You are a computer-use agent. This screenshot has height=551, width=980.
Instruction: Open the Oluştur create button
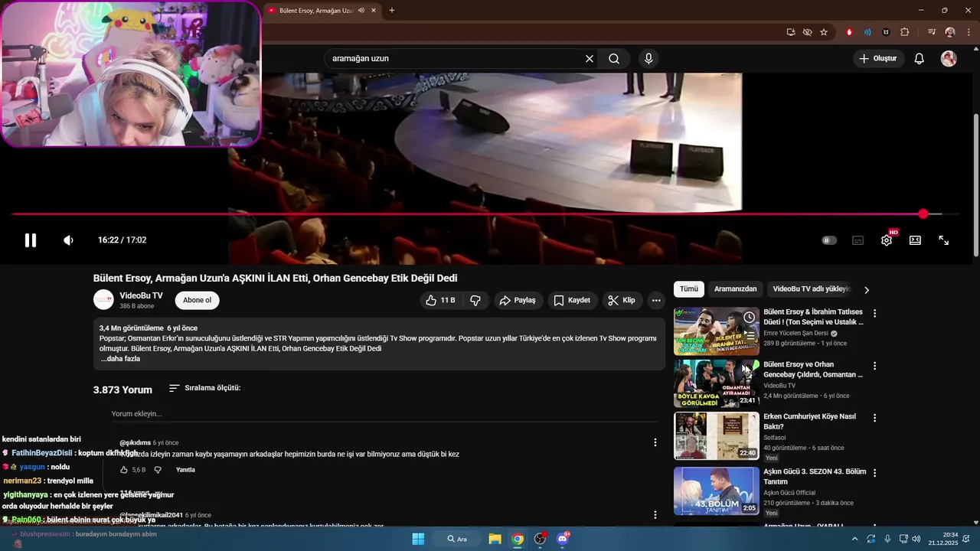point(878,59)
